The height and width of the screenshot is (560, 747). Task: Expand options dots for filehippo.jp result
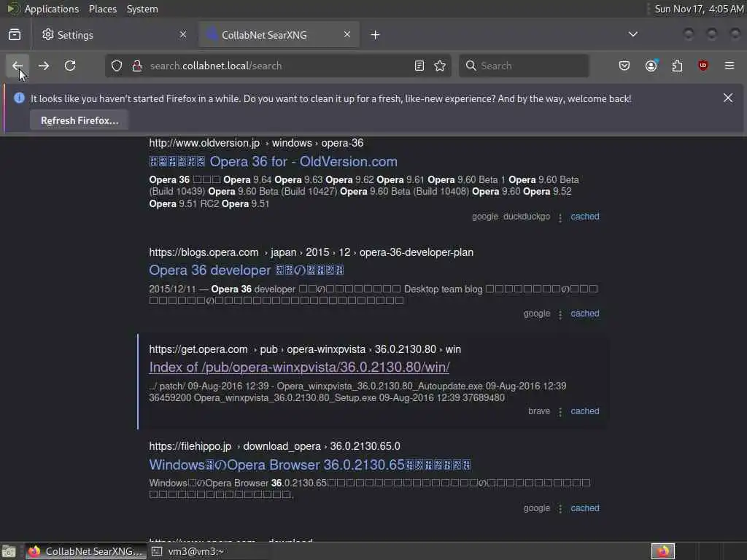point(560,509)
